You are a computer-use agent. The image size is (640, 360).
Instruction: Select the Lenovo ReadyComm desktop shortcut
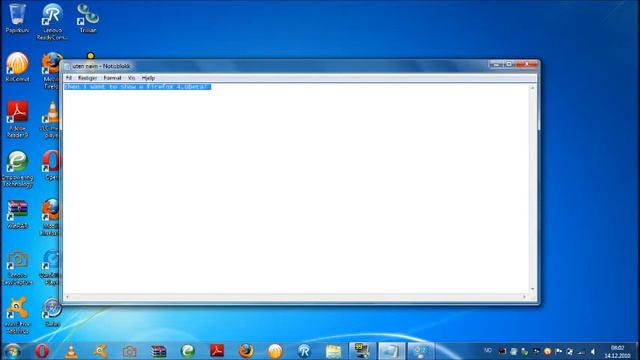(52, 22)
